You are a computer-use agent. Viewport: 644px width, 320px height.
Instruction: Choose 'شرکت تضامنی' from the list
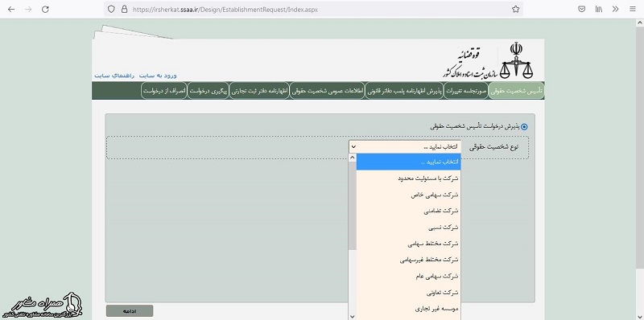[408, 211]
